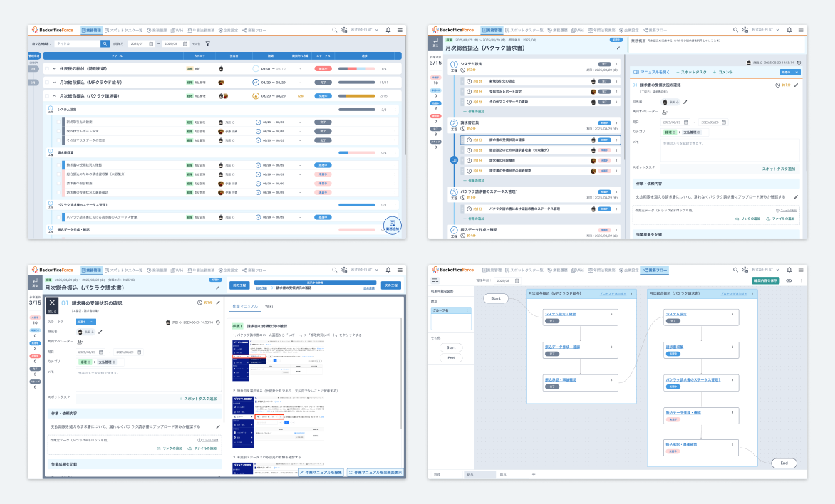
Task: Open the funnel filter in the task list screen
Action: [x=208, y=43]
